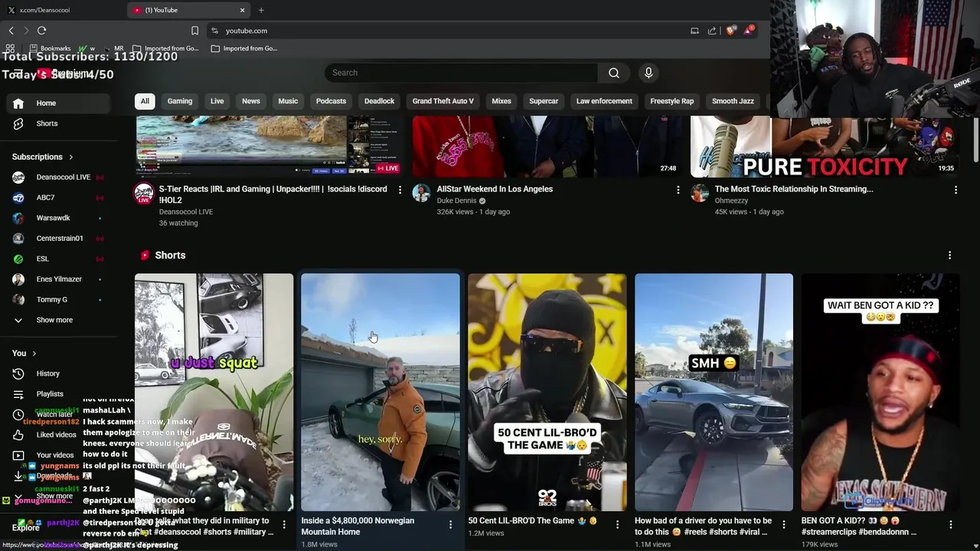Viewport: 980px width, 551px height.
Task: Select the Deadlock filter chip
Action: [x=379, y=101]
